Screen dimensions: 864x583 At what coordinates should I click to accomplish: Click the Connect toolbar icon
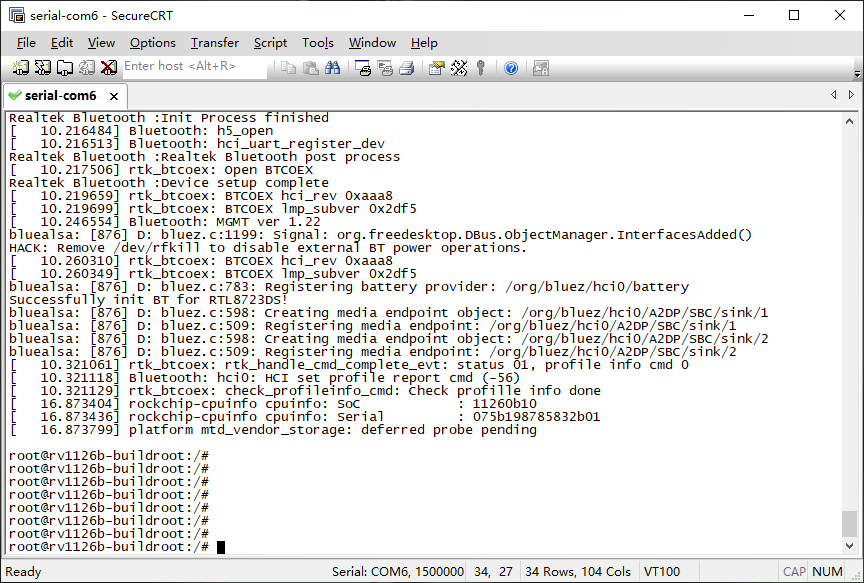coord(21,68)
